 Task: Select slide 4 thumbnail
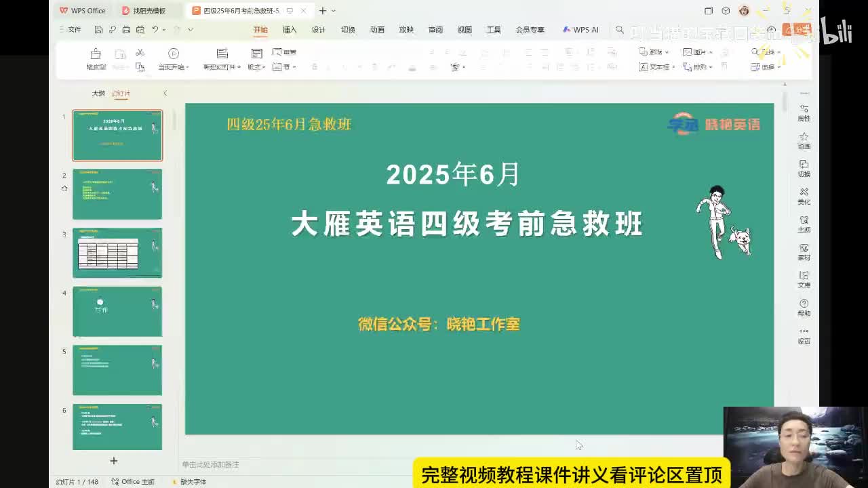point(117,312)
